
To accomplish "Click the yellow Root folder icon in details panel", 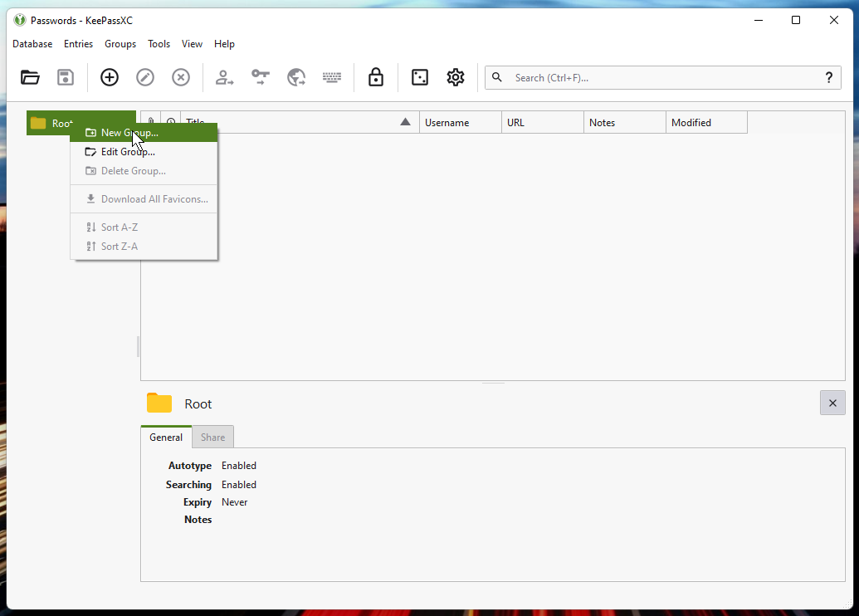I will (x=159, y=403).
